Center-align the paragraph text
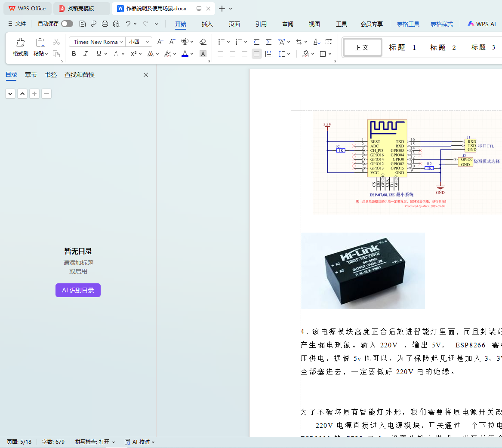The height and width of the screenshot is (448, 502). 232,54
